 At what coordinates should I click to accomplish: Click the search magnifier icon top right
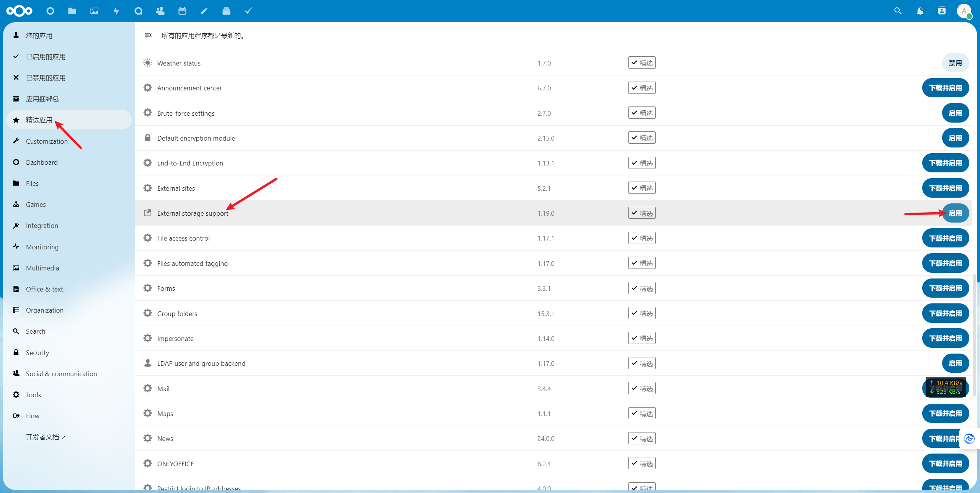point(898,11)
